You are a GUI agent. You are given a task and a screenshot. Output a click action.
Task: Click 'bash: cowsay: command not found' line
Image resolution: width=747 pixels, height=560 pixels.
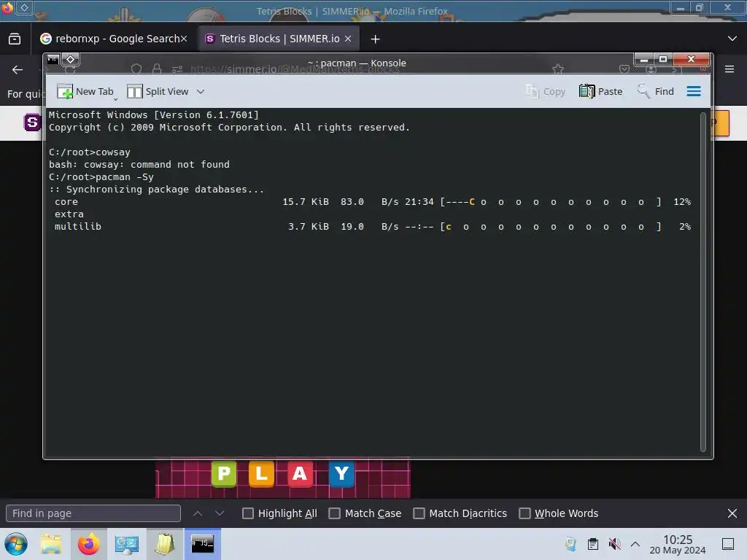[139, 165]
